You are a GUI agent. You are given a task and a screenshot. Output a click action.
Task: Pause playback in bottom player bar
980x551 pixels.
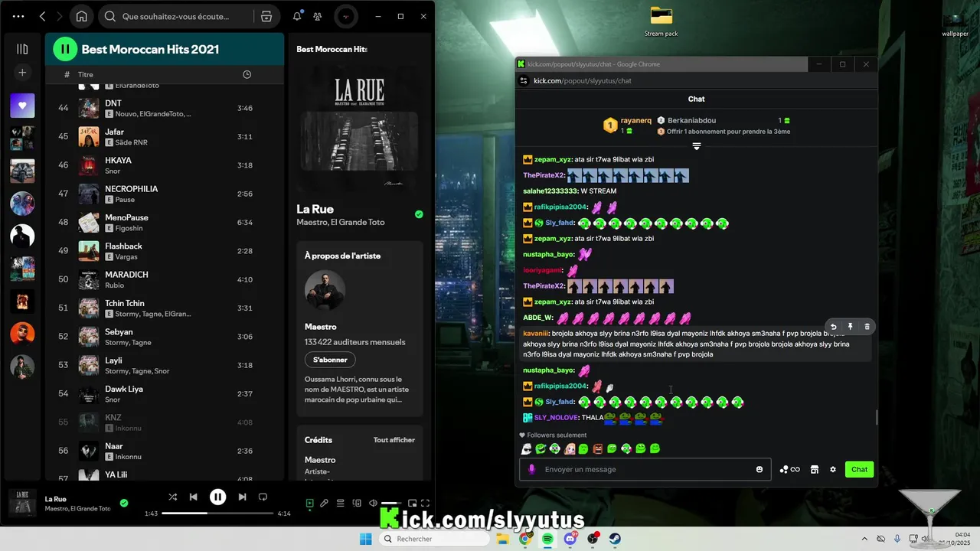pyautogui.click(x=218, y=497)
